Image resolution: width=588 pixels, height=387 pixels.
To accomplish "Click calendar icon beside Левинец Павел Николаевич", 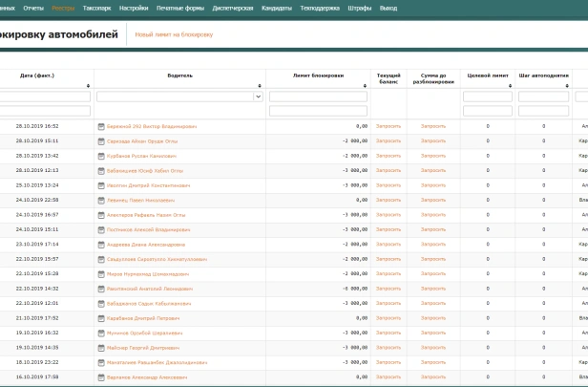I will click(x=100, y=201).
